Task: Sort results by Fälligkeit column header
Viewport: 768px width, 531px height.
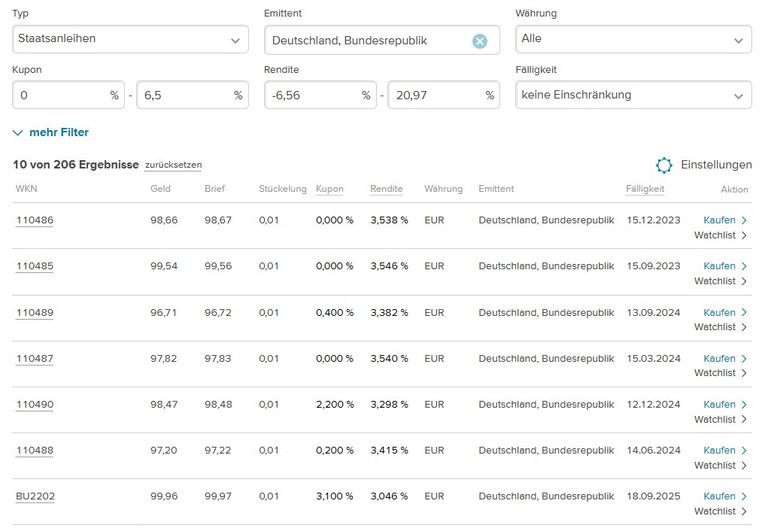Action: [x=645, y=189]
